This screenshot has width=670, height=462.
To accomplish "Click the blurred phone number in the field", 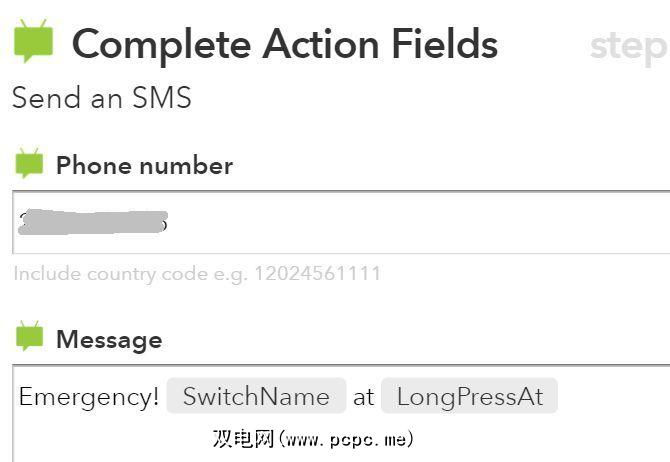I will click(93, 221).
